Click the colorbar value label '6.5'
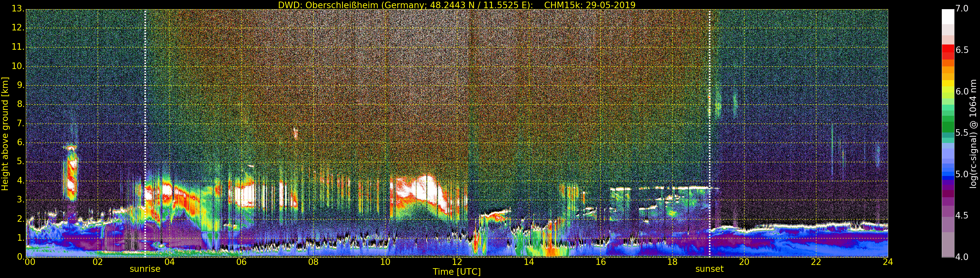The height and width of the screenshot is (278, 980). (x=962, y=50)
